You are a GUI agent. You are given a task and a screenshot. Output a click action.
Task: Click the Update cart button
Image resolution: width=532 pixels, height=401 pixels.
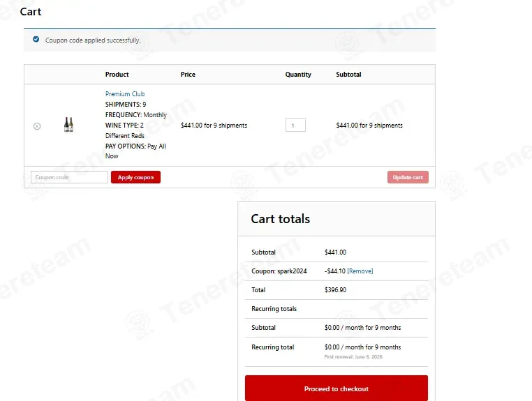tap(408, 177)
